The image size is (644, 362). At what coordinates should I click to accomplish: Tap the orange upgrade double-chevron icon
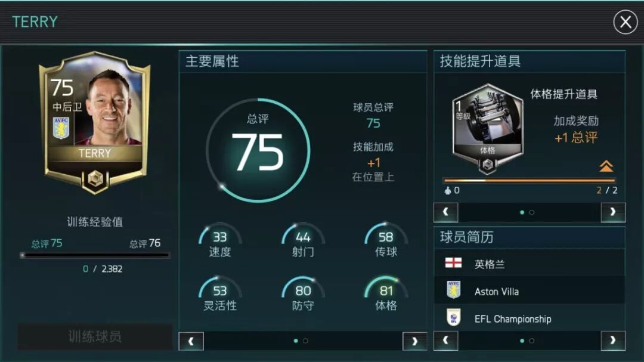606,166
